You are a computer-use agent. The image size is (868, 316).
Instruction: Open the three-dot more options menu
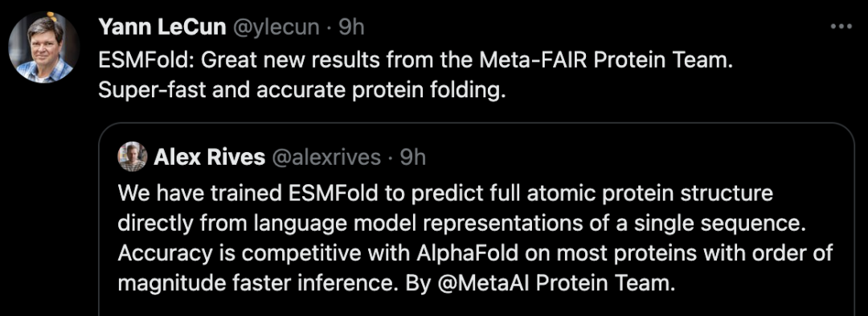coord(841,26)
